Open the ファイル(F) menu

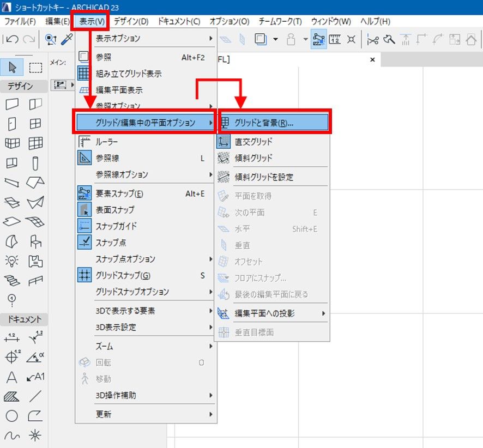pyautogui.click(x=20, y=21)
